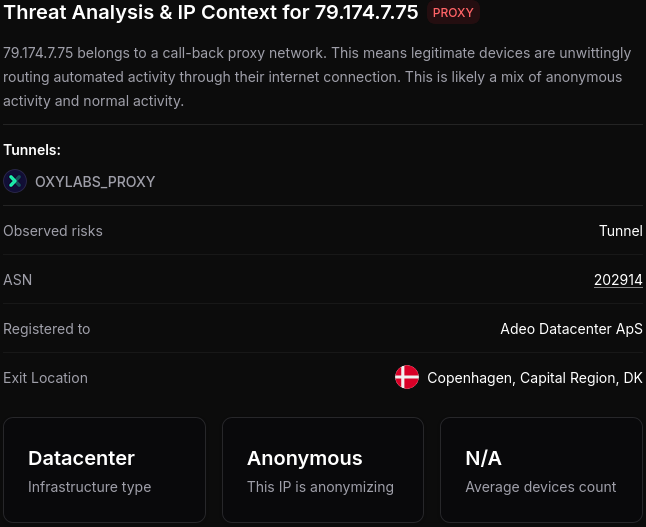646x527 pixels.
Task: Select the OXYLABS_PROXY tunnel name
Action: pos(95,182)
